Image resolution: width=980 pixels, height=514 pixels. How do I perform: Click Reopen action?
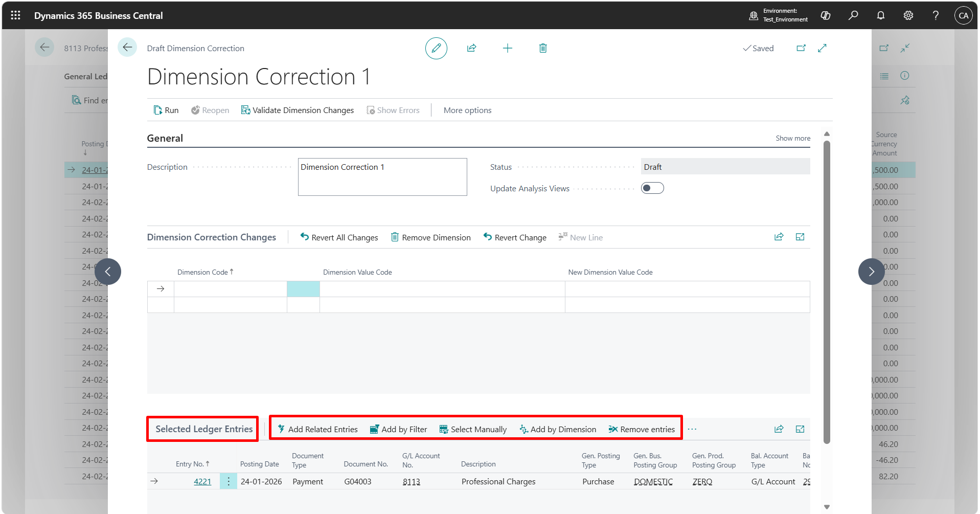click(x=210, y=110)
